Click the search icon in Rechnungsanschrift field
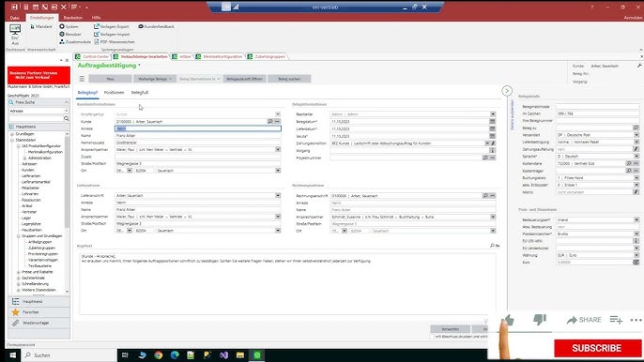Image resolution: width=644 pixels, height=362 pixels. (485, 196)
